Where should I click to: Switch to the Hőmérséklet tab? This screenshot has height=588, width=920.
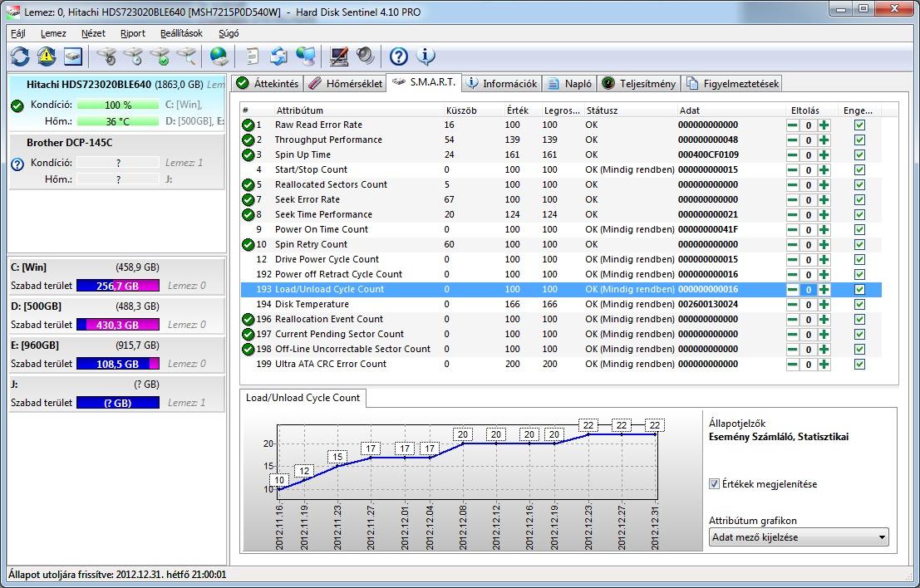pos(346,83)
